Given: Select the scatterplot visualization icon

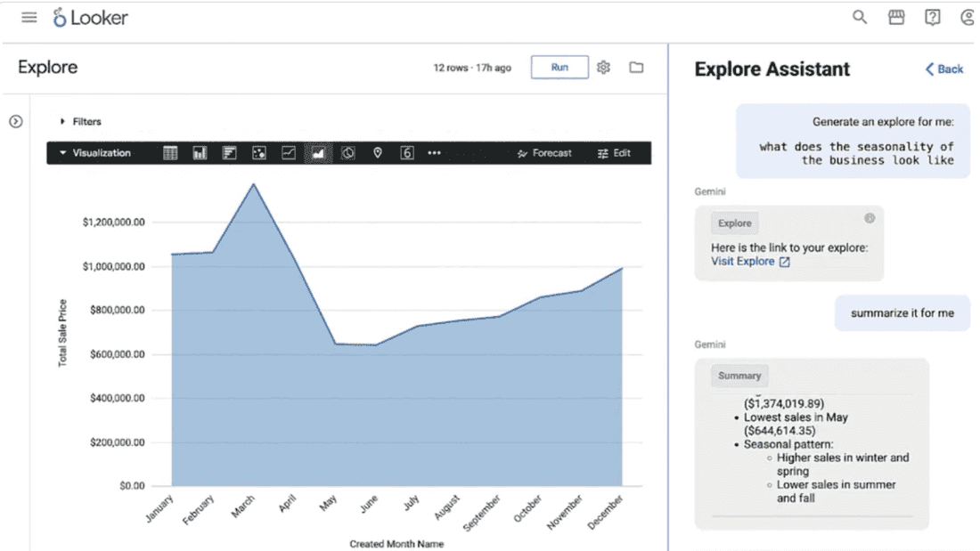Looking at the screenshot, I should [x=259, y=153].
